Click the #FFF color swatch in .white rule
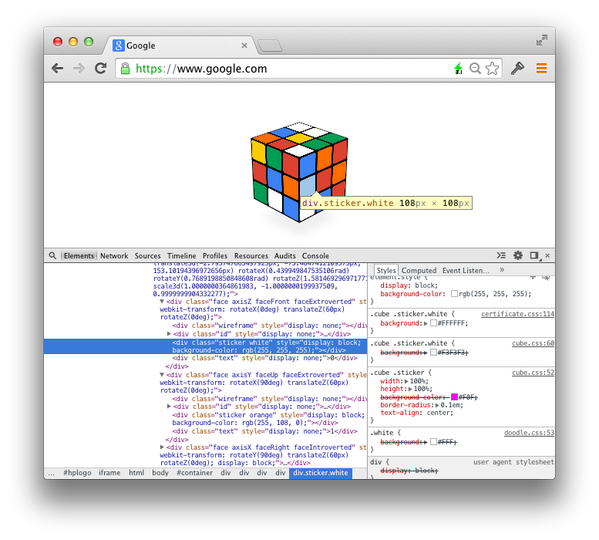The image size is (599, 540). [434, 442]
